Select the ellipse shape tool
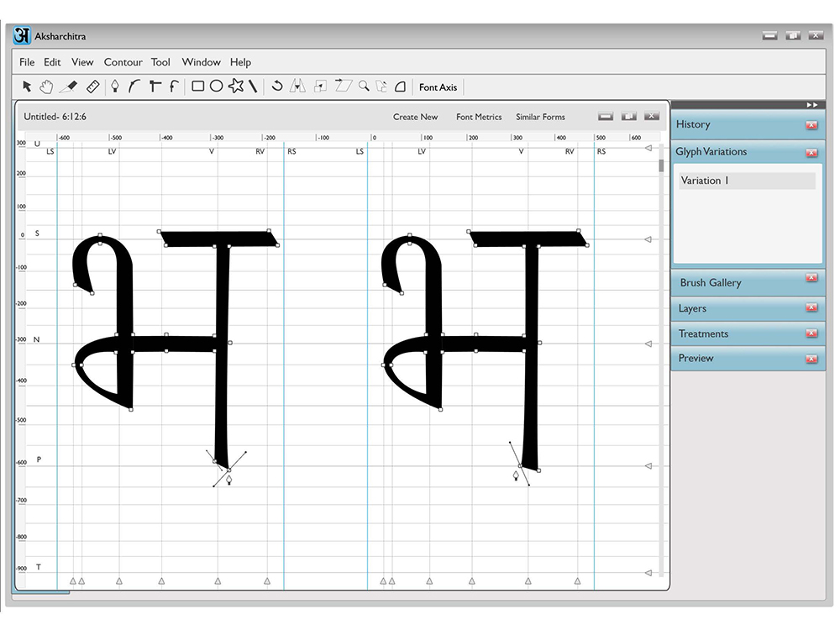840x630 pixels. 216,87
